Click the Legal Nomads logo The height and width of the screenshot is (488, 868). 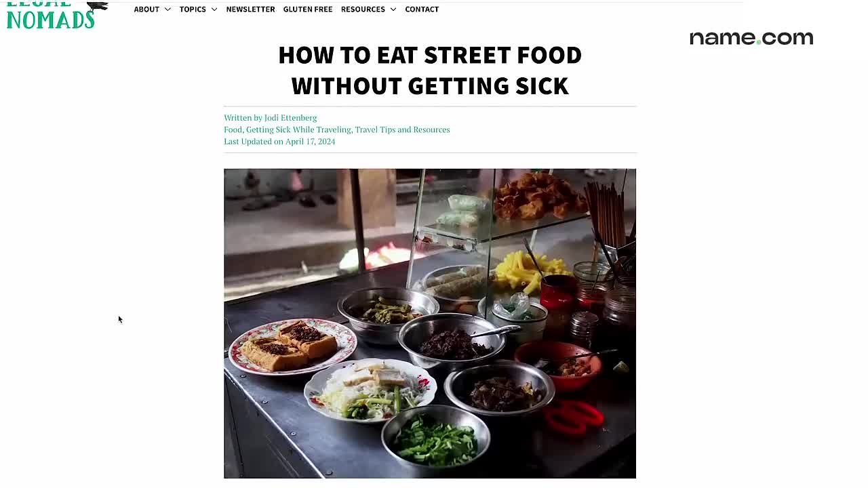click(50, 15)
